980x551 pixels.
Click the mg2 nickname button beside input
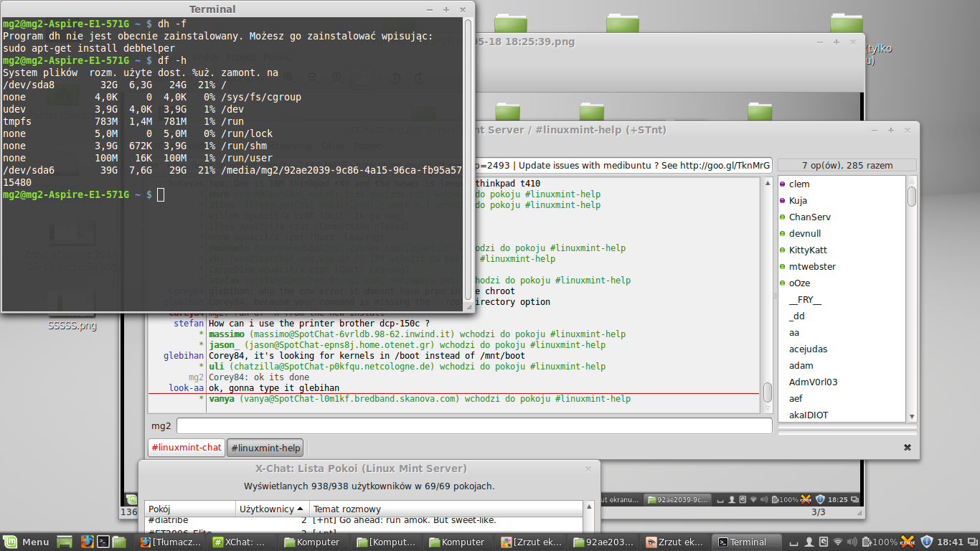point(161,425)
